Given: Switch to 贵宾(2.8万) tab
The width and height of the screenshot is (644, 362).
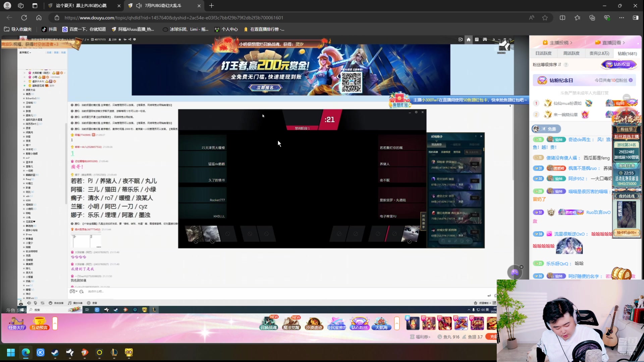Looking at the screenshot, I should coord(599,53).
